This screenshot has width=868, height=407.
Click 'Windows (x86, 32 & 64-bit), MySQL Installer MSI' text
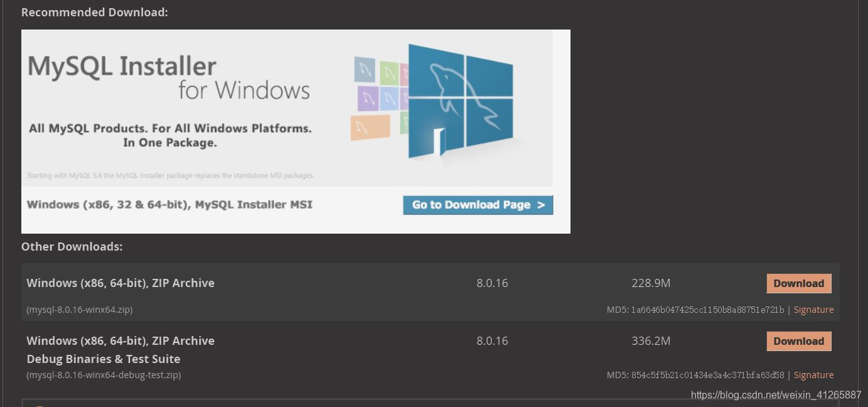point(169,205)
